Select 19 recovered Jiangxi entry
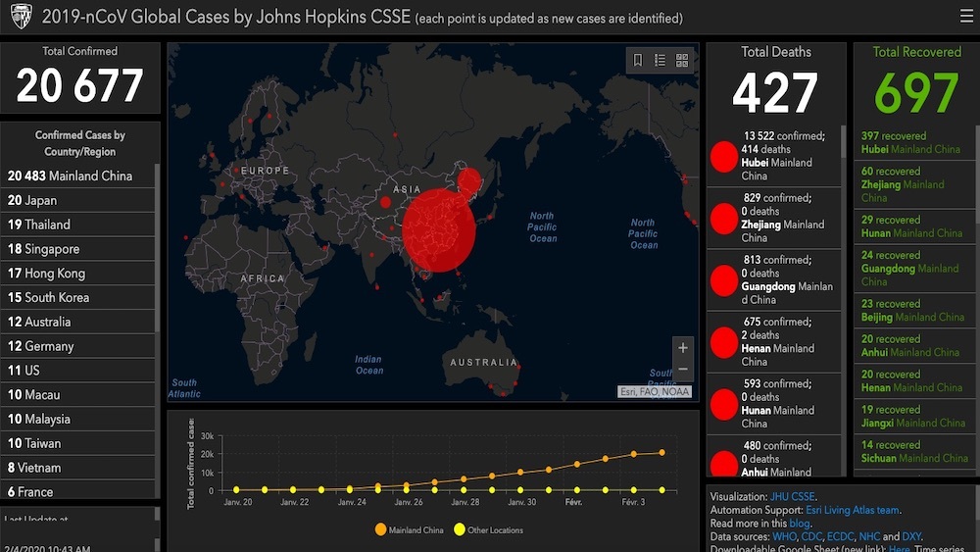The height and width of the screenshot is (552, 980). (x=915, y=416)
